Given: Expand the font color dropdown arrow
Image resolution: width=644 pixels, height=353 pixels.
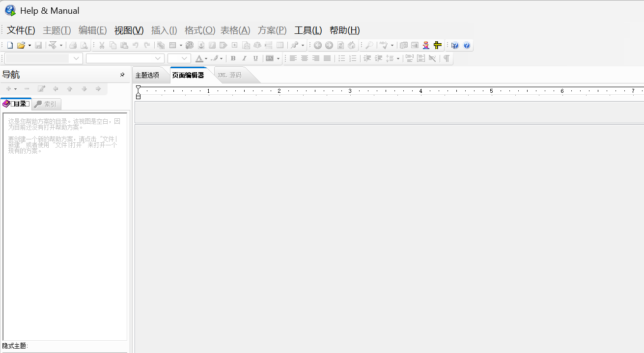Looking at the screenshot, I should [x=205, y=58].
